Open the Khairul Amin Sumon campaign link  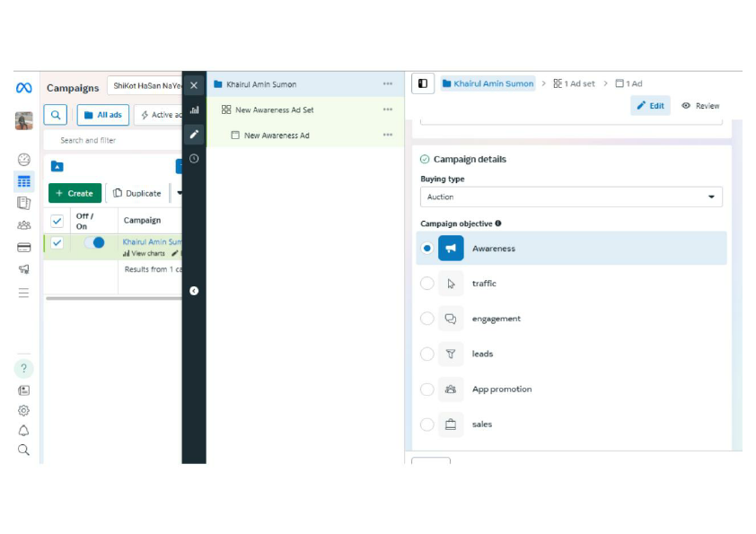point(152,241)
